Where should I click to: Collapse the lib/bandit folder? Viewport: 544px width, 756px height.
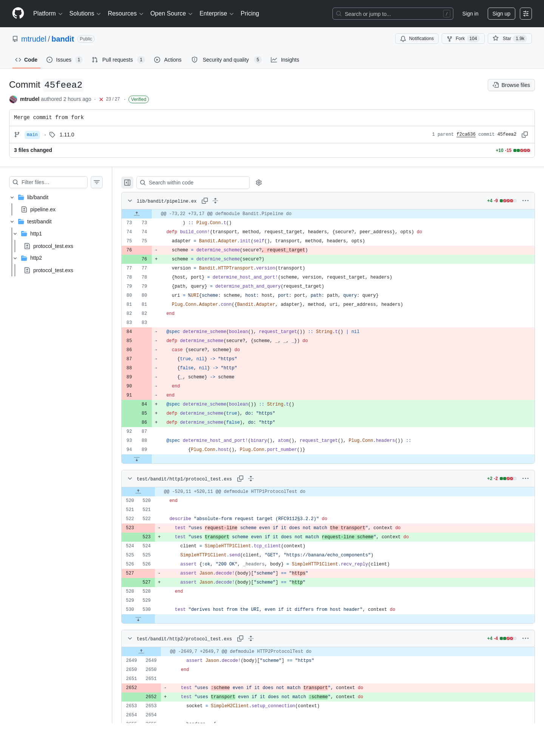12,197
